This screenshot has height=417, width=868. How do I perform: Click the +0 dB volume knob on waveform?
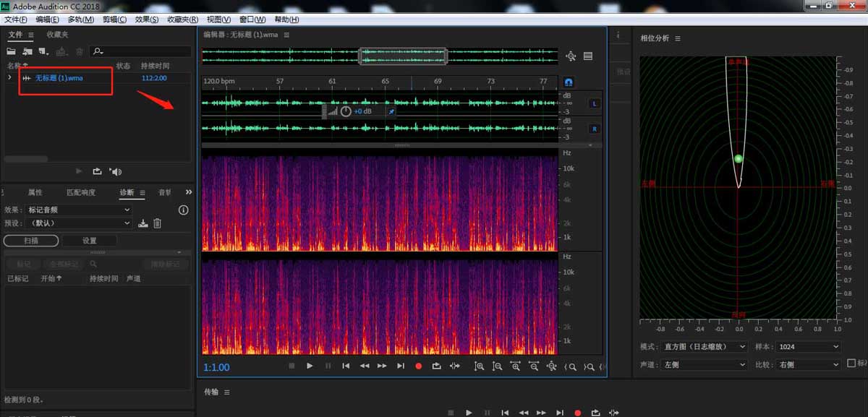[x=346, y=111]
